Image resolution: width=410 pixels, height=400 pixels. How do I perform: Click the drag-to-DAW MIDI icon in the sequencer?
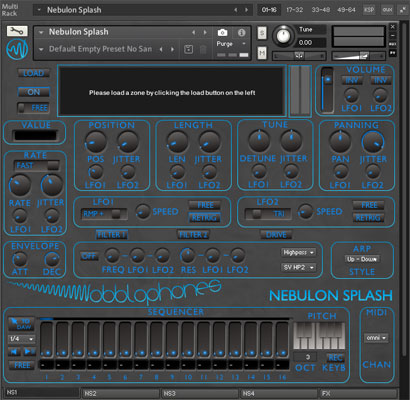(x=21, y=324)
